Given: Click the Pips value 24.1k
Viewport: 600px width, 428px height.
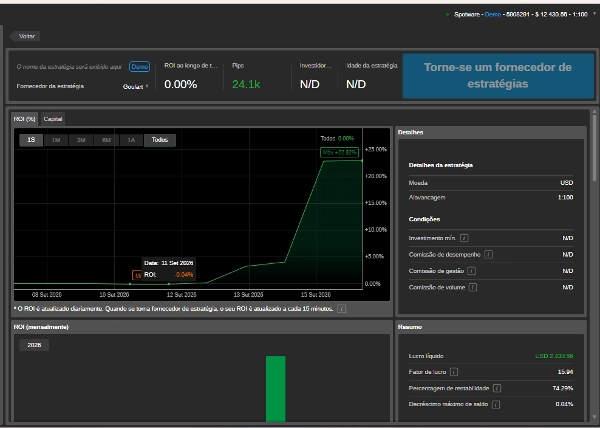Looking at the screenshot, I should pos(246,84).
